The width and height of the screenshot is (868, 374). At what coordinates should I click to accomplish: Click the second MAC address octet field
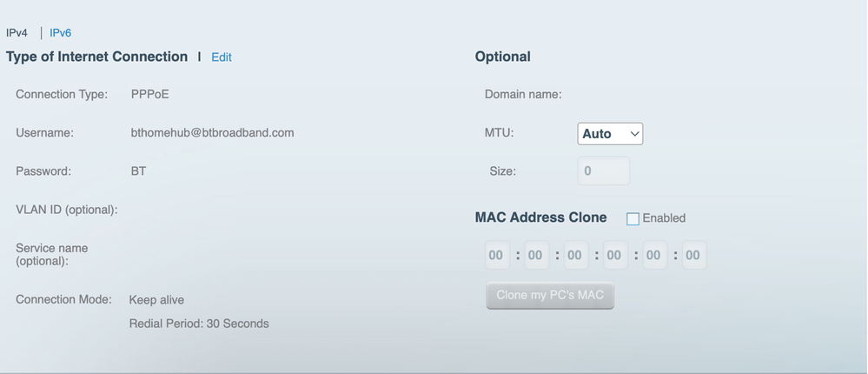[x=535, y=256]
